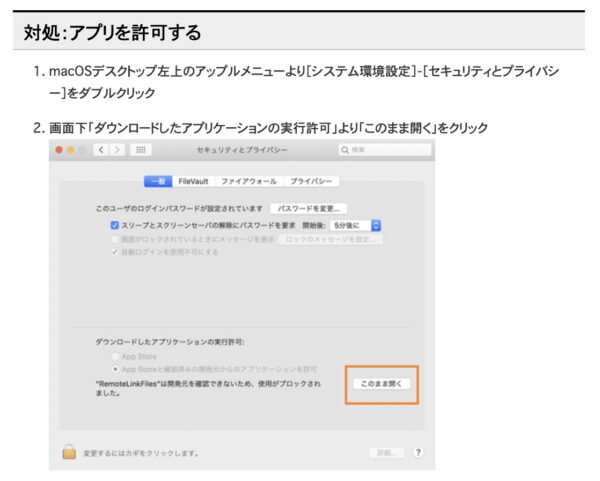600x481 pixels.
Task: Click the 変更するにはカギをクリックします text
Action: pos(141,453)
